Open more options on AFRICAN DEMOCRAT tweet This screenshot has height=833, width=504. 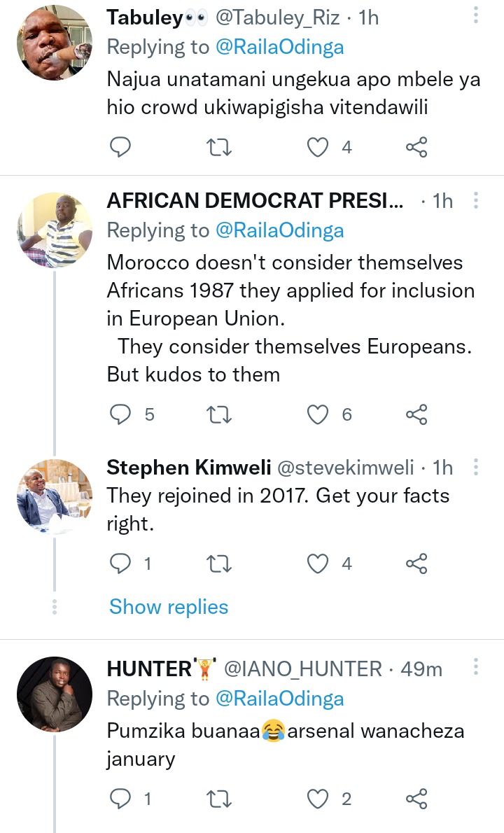tap(475, 200)
